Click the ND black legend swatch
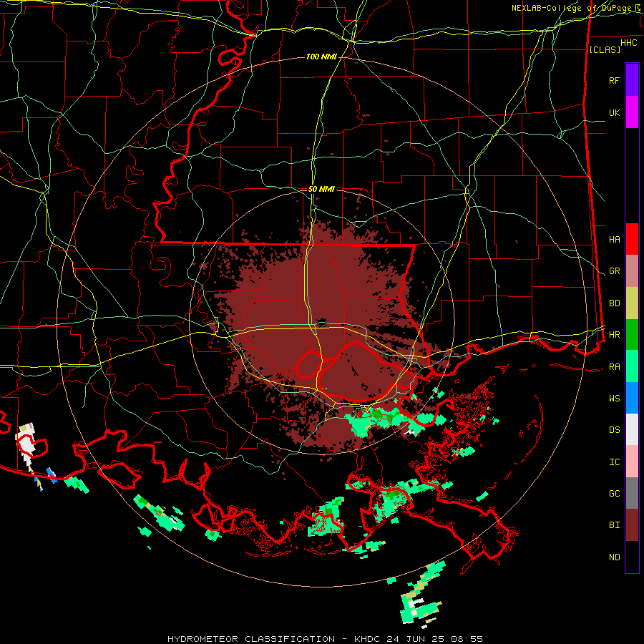This screenshot has width=644, height=644. pos(632,557)
